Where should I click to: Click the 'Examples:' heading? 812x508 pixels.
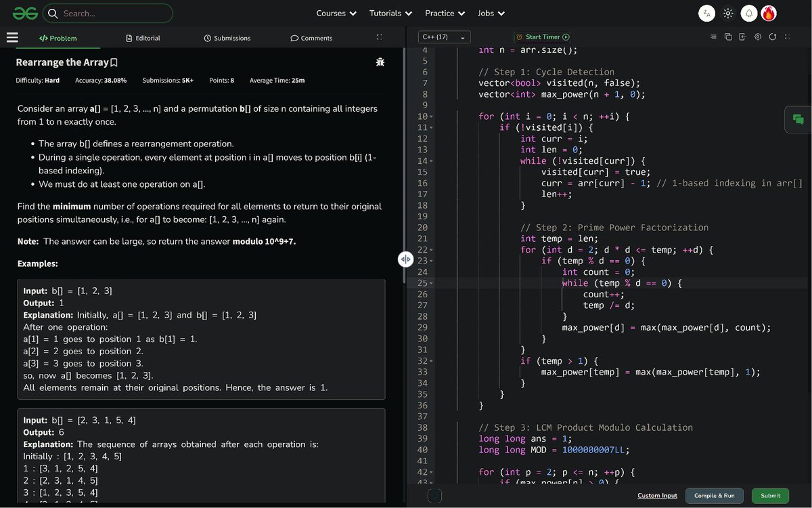[x=38, y=263]
